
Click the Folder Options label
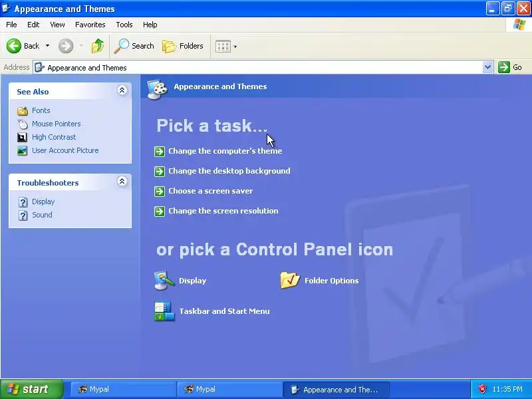tap(331, 281)
